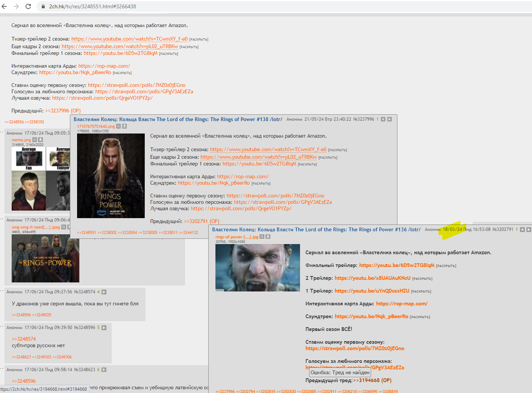Follow reply link >>3249303 under post №3248596
Screen dimensions: 532x393
pyautogui.click(x=42, y=357)
